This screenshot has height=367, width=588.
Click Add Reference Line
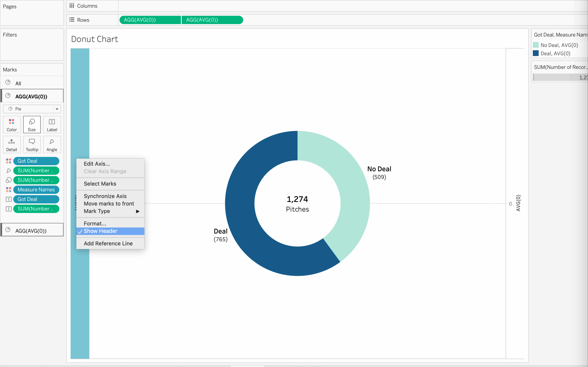[108, 243]
